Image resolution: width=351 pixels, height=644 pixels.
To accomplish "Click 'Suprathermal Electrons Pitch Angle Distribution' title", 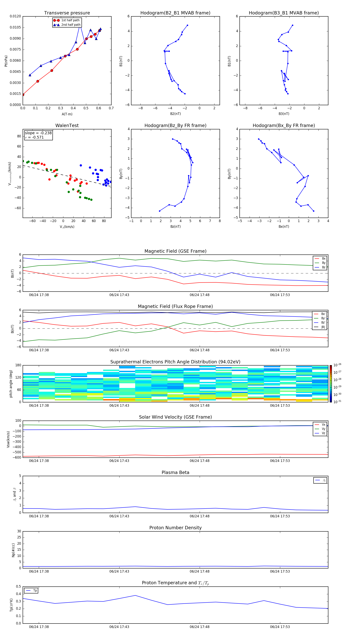I will [x=175, y=362].
